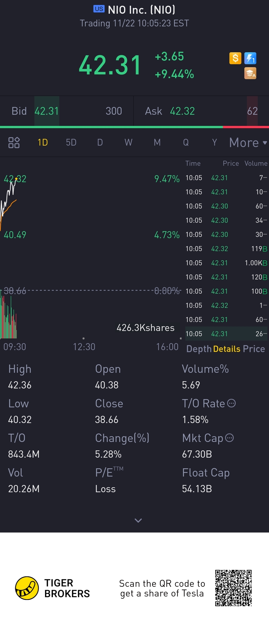Select the Details trades view

tap(227, 349)
